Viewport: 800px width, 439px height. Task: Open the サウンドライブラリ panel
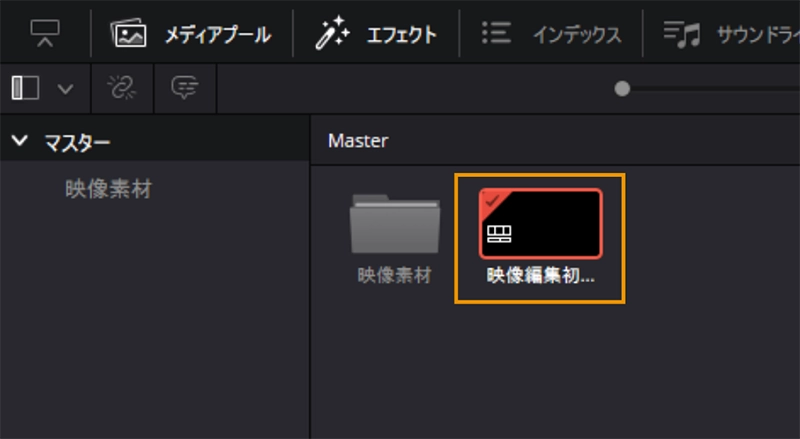click(731, 34)
